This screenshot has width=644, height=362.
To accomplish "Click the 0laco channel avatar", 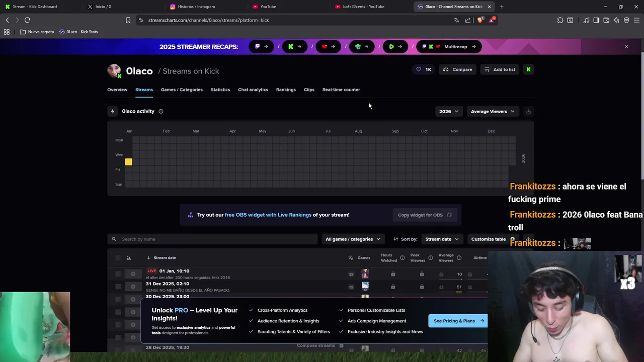I will pos(114,71).
